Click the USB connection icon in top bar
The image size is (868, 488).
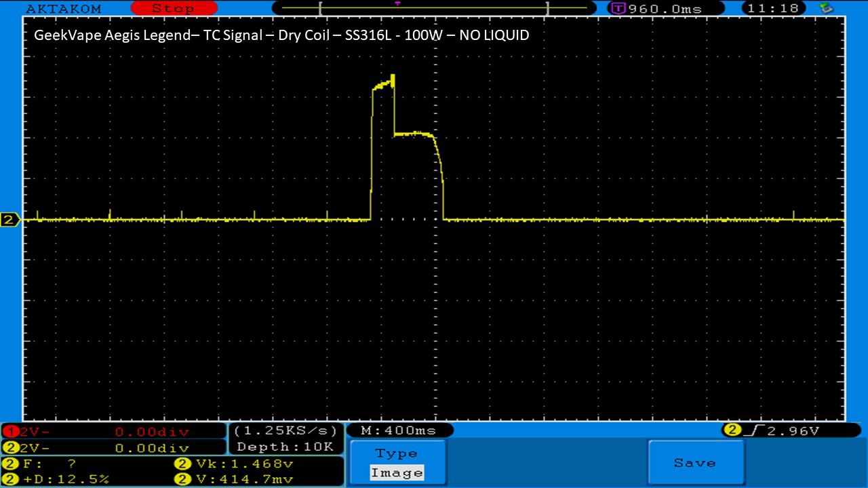826,9
